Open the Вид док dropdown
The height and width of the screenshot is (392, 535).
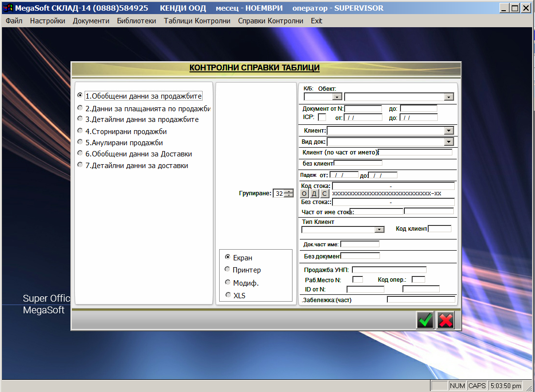click(x=448, y=142)
